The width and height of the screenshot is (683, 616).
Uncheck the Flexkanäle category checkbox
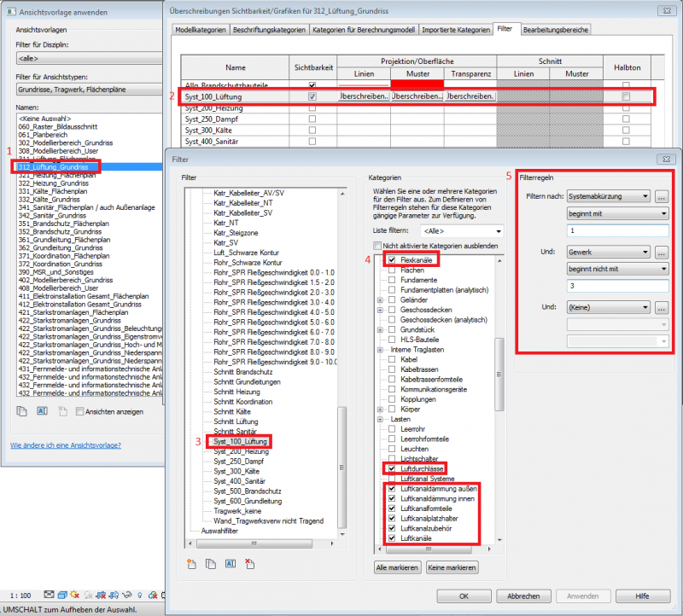(x=392, y=259)
